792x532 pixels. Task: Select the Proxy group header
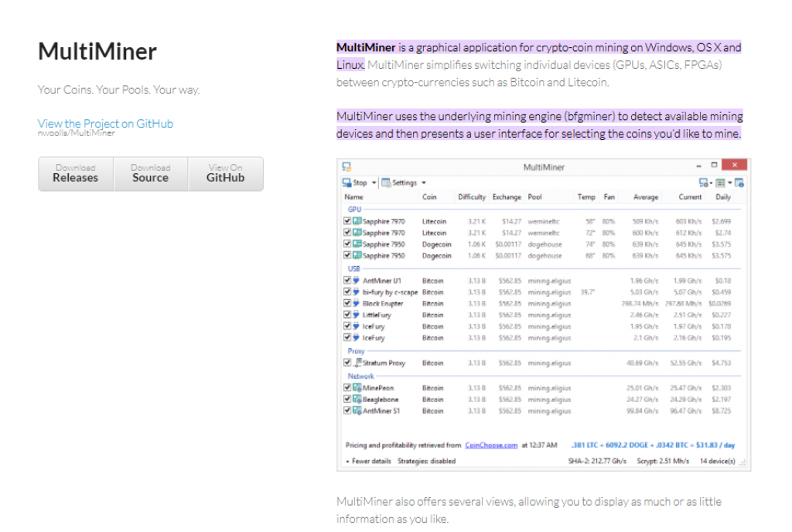(x=356, y=351)
